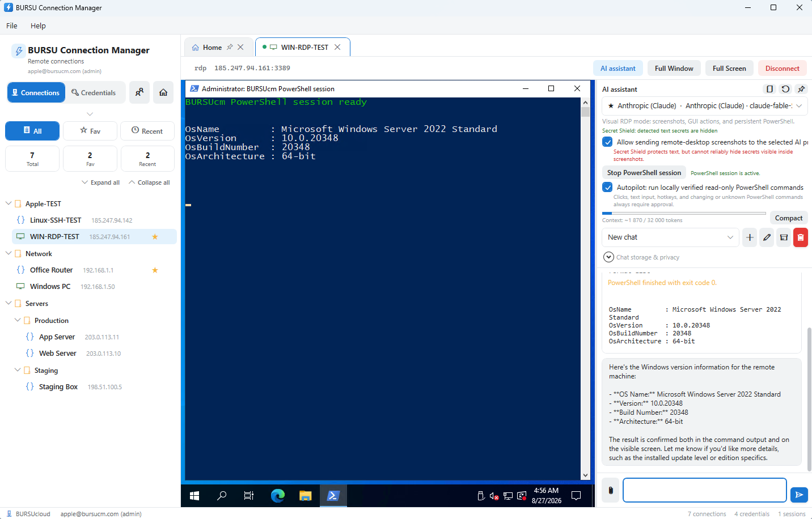
Task: Delete the chat with red trash icon
Action: (801, 237)
